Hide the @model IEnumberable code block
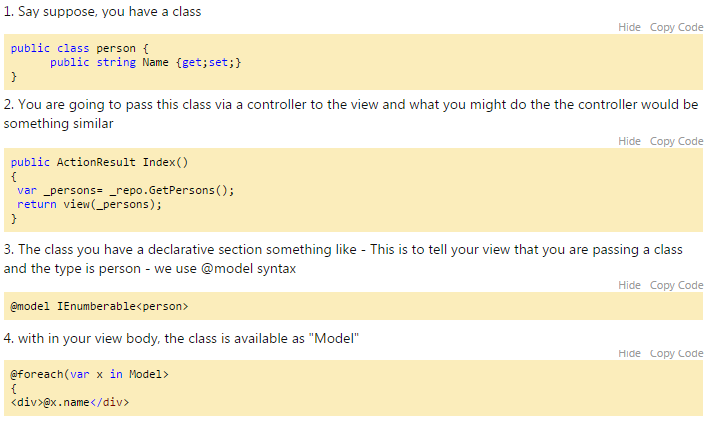The image size is (715, 422). coord(629,285)
